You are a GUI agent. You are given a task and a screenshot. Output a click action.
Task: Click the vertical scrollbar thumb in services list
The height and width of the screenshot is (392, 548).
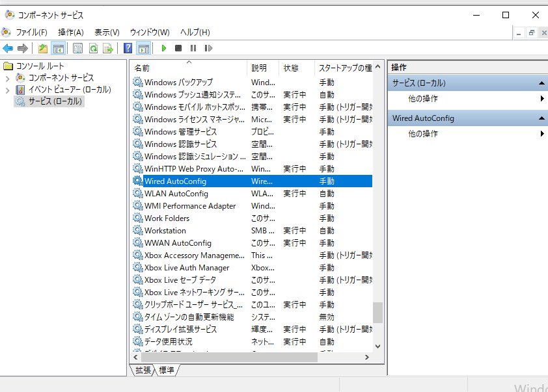coord(377,313)
